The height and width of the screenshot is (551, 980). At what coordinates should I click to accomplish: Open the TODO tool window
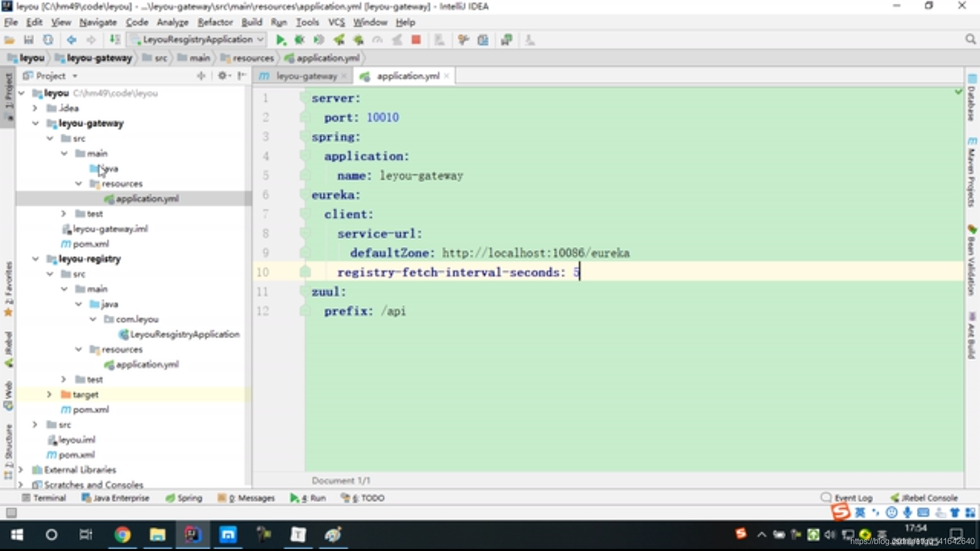[363, 498]
